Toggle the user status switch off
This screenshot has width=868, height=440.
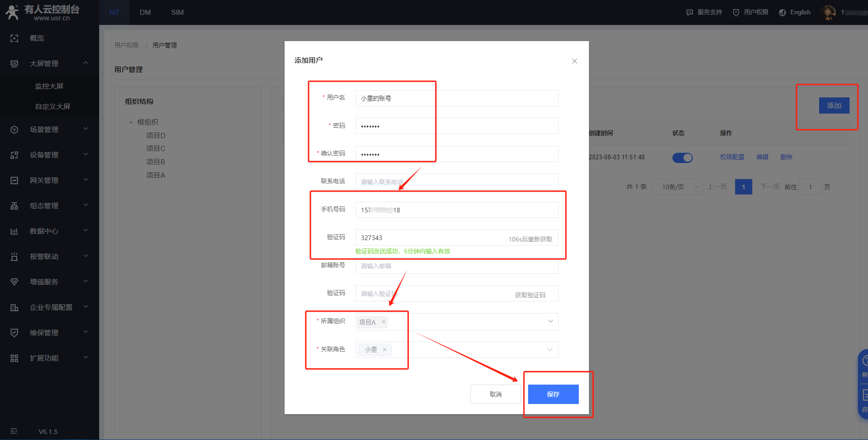(682, 158)
